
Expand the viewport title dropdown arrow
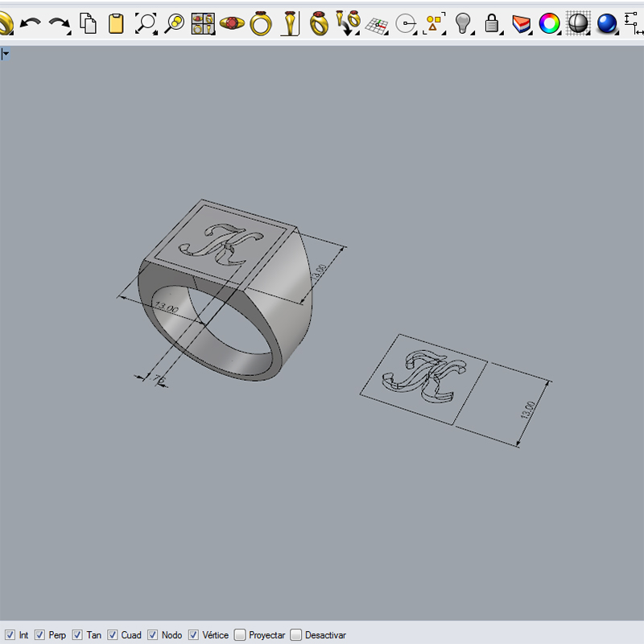click(x=6, y=54)
